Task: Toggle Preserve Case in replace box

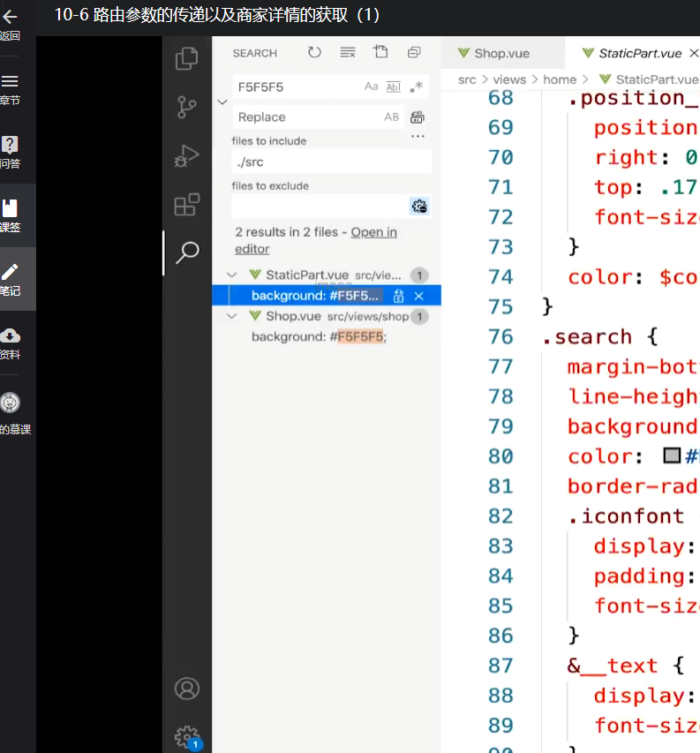Action: click(391, 117)
